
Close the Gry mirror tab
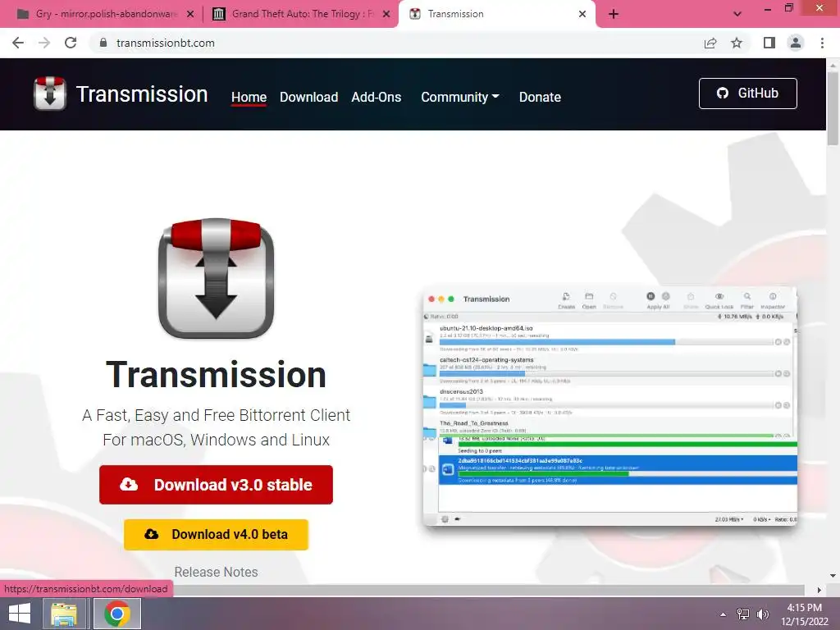coord(190,14)
